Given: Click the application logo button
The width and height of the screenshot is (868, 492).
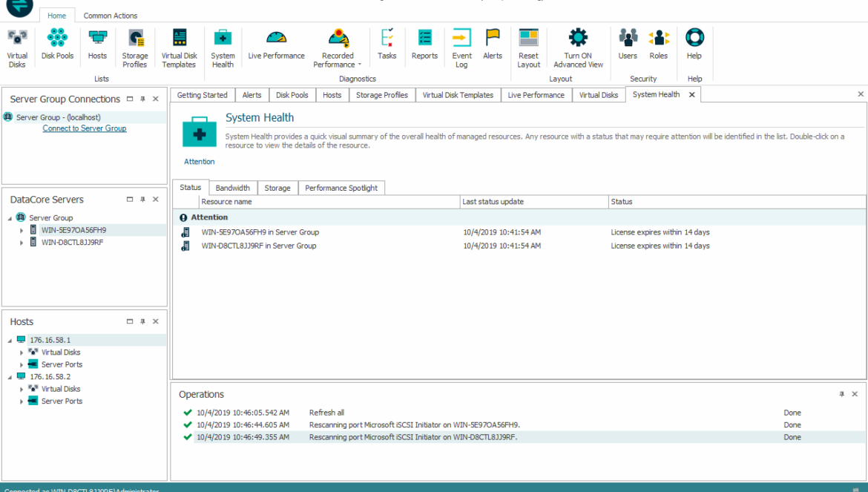Looking at the screenshot, I should [x=19, y=7].
